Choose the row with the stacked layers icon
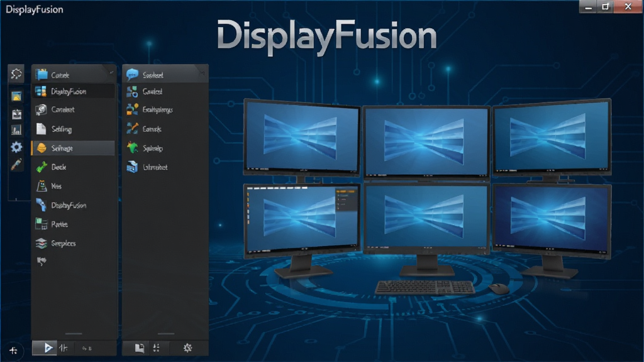 click(x=74, y=243)
